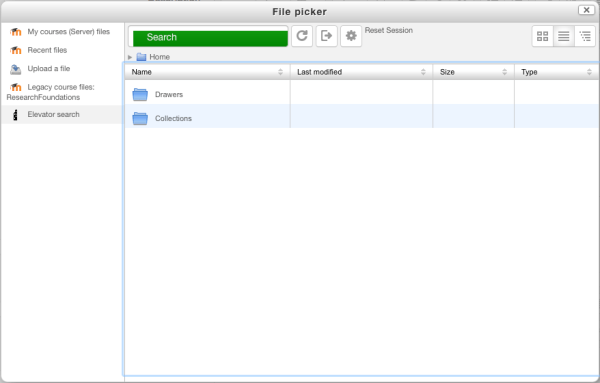Viewport: 600px width, 383px height.
Task: Switch to details list view
Action: pos(564,36)
